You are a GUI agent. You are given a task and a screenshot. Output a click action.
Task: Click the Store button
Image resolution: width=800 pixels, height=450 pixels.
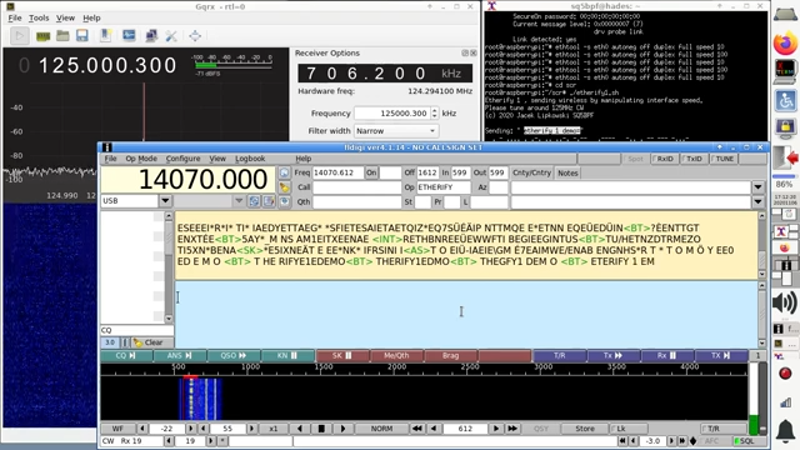(x=585, y=429)
